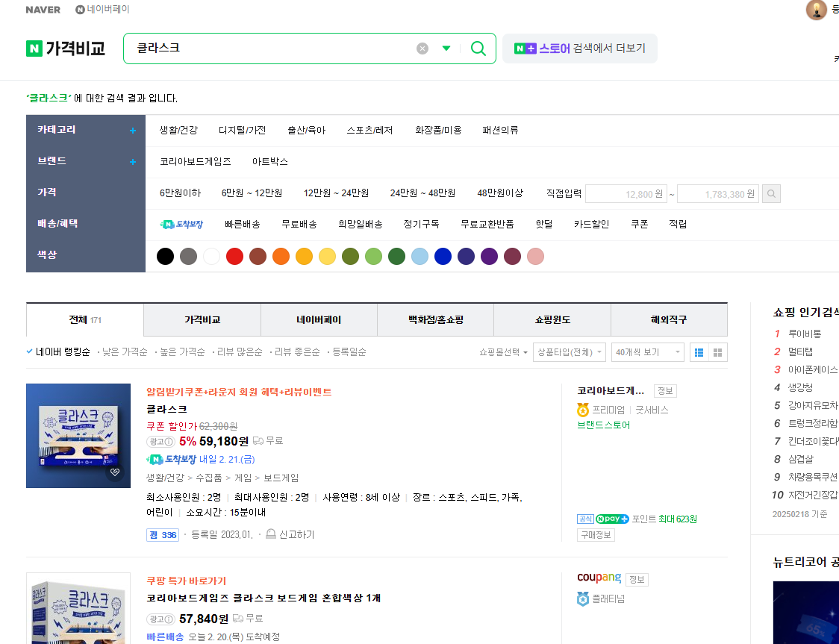This screenshot has width=839, height=644.
Task: Open 40개씩 보기 dropdown
Action: 647,352
